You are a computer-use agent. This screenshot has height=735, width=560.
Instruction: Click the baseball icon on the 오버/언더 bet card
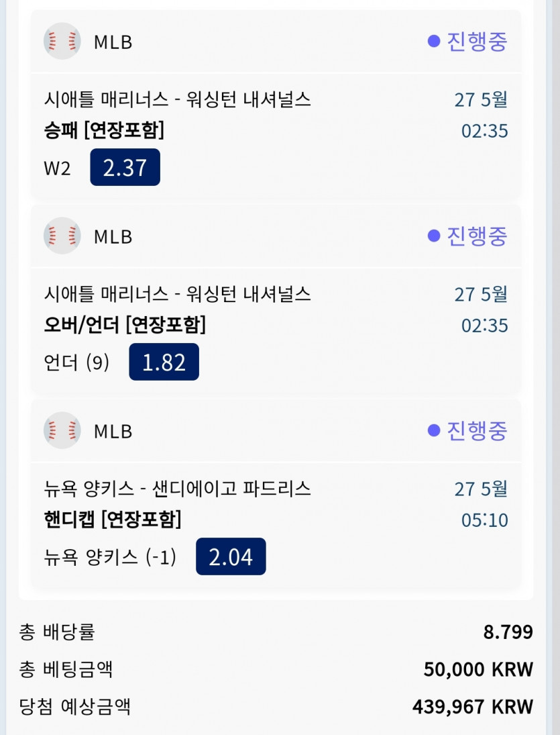[x=62, y=236]
